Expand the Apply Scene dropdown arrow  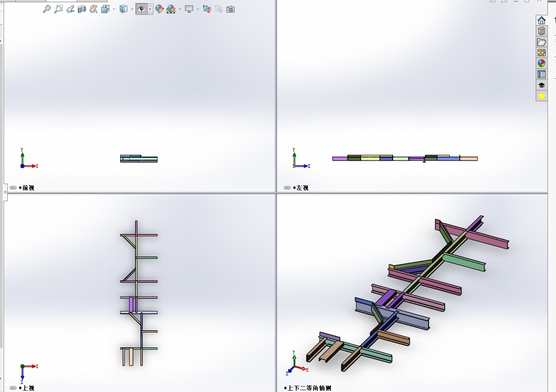click(x=180, y=9)
